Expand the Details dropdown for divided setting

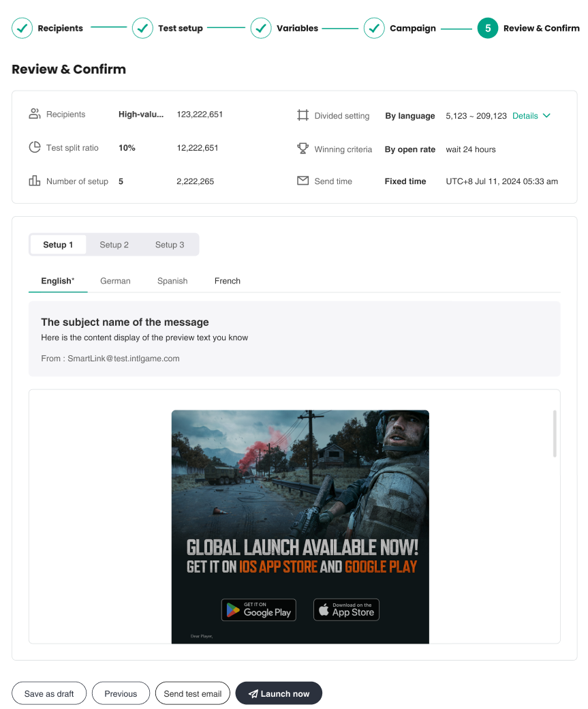[531, 116]
